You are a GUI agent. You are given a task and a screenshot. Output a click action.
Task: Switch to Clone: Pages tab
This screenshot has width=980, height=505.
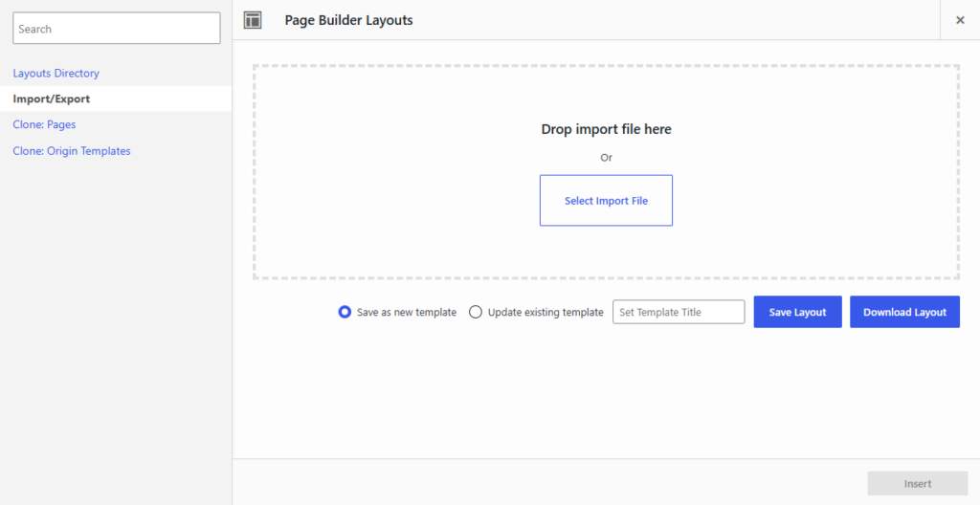(44, 124)
